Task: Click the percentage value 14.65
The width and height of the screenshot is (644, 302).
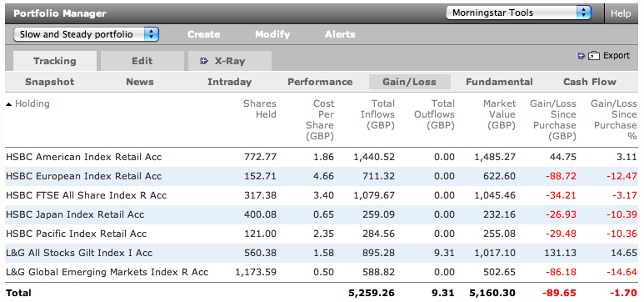Action: 624,253
